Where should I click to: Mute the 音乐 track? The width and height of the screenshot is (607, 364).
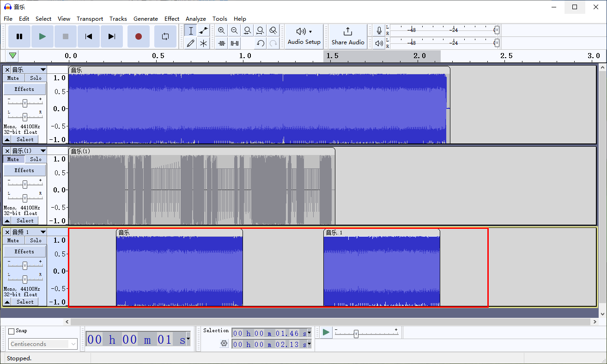coord(13,78)
